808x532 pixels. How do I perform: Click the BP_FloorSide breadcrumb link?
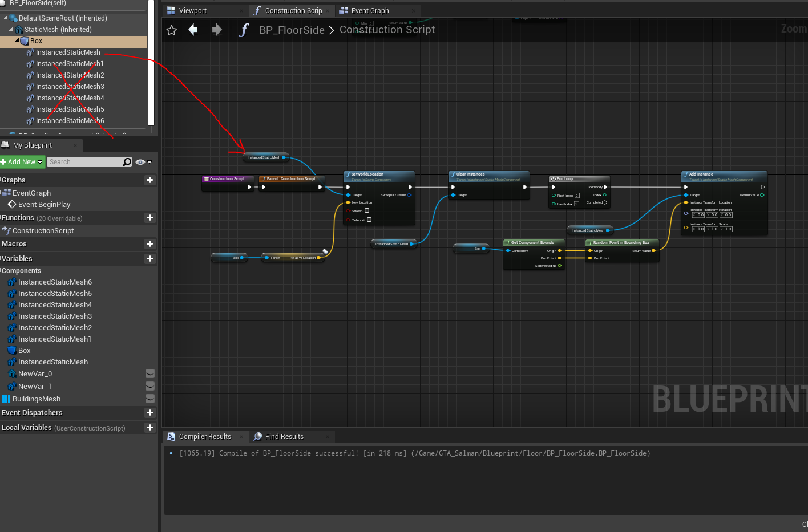(x=292, y=30)
